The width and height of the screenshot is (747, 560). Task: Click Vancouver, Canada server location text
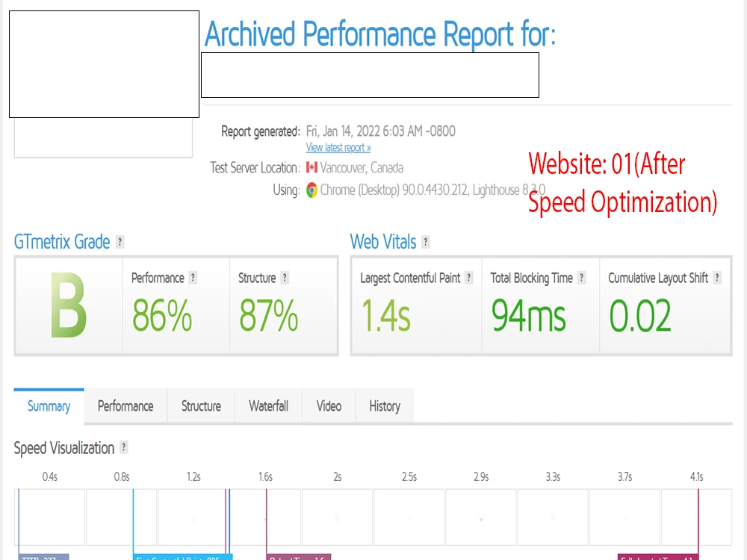tap(362, 167)
